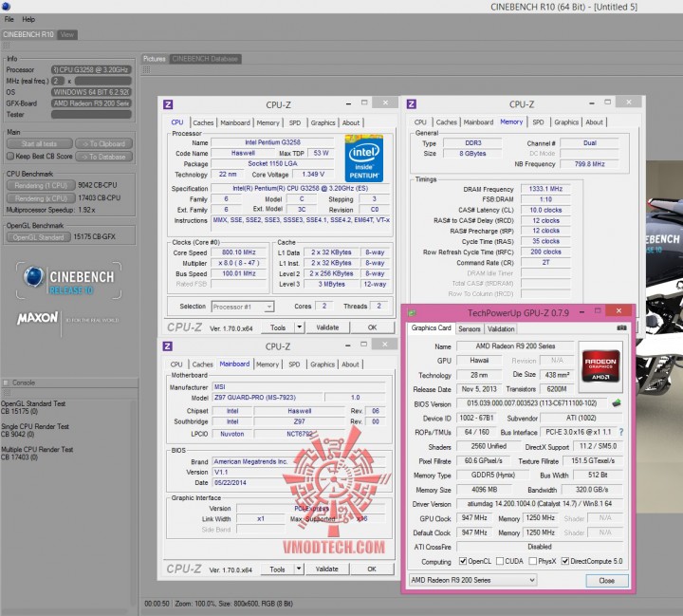Open Tools dropdown arrow in CPU-Z CPU window
Image resolution: width=683 pixels, height=616 pixels.
tap(299, 327)
